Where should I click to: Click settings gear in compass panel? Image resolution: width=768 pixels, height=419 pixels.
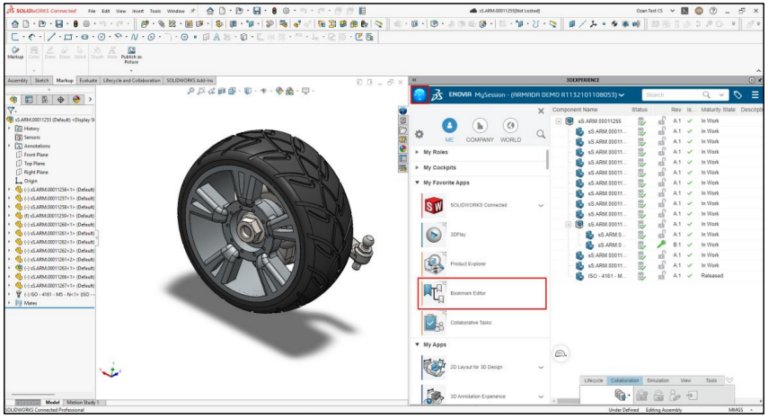click(419, 133)
